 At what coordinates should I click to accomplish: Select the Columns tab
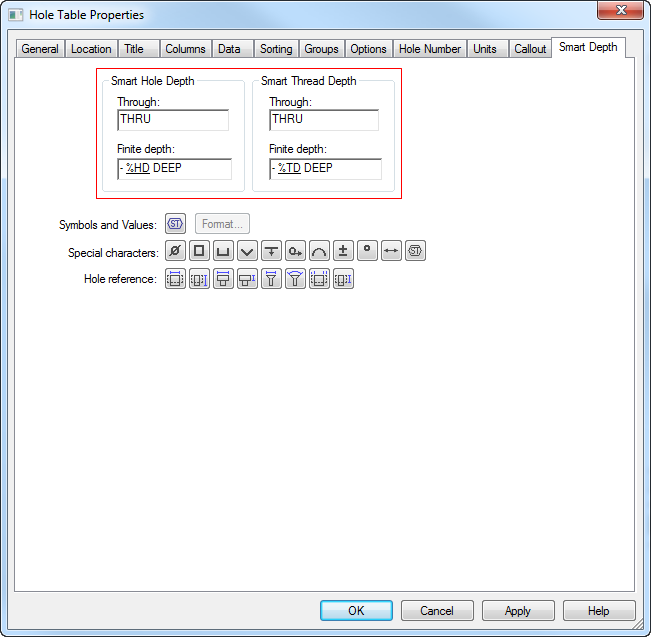(185, 49)
